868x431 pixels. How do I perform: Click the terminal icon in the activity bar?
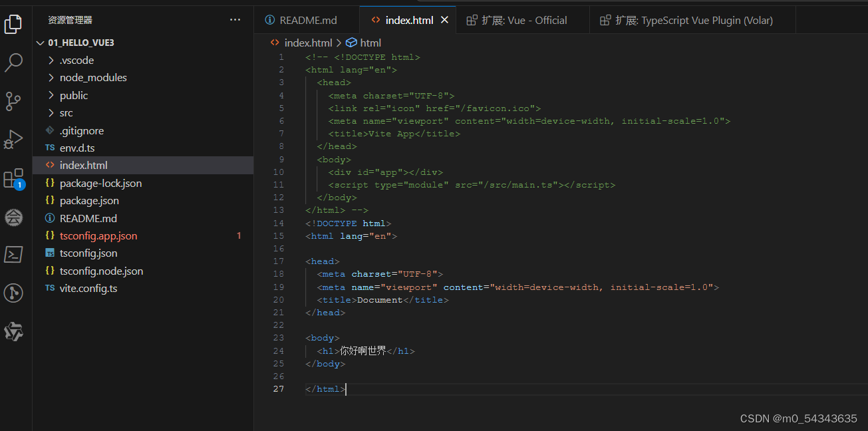(14, 254)
